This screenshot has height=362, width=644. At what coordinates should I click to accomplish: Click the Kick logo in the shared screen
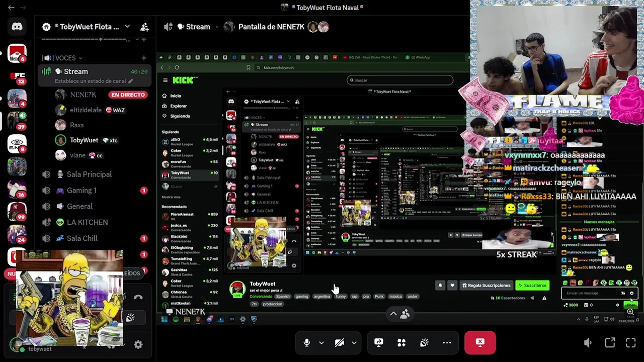click(185, 80)
